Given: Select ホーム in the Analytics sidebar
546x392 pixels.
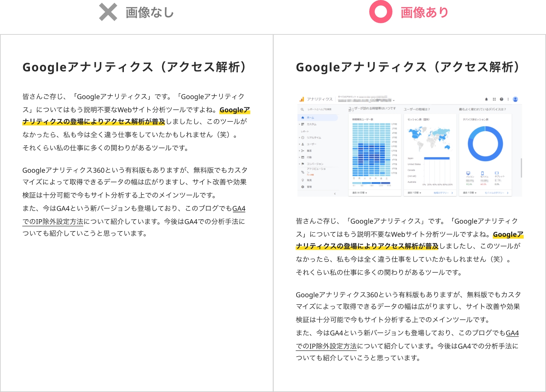Looking at the screenshot, I should [x=318, y=118].
